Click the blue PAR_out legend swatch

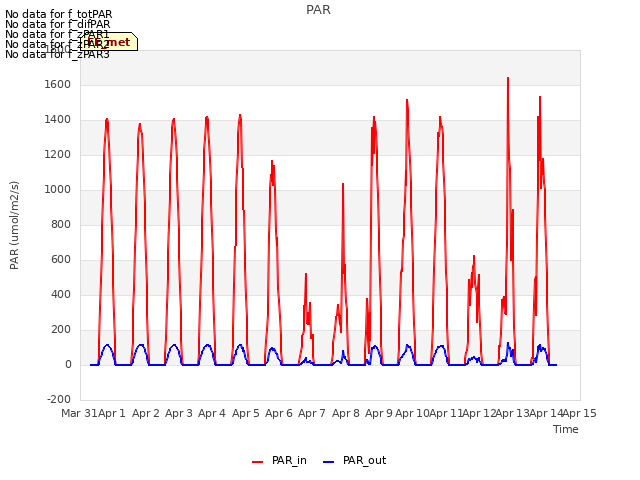click(329, 462)
